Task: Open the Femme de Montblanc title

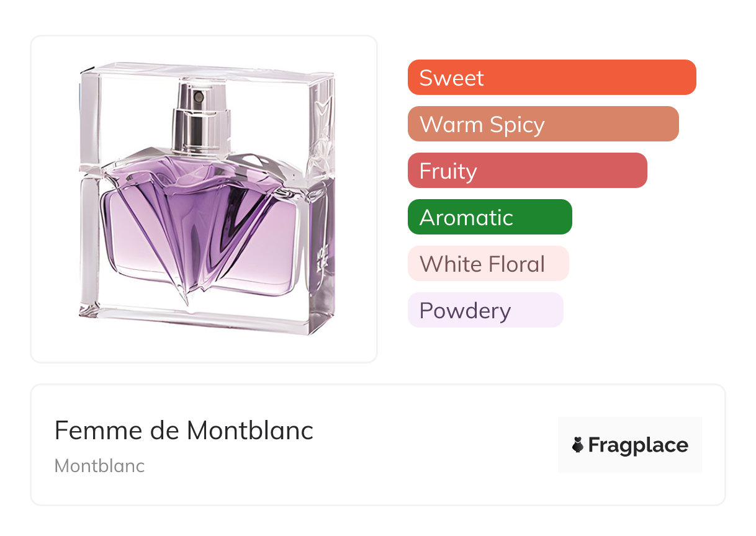Action: click(x=184, y=431)
